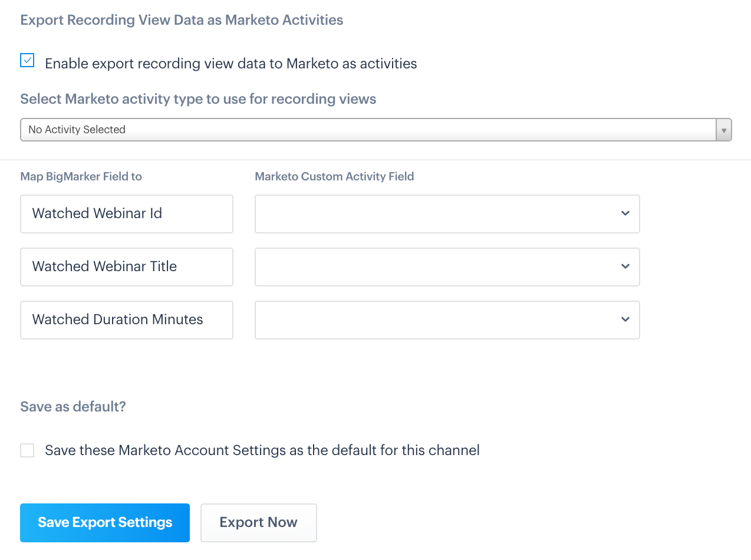Click Select Marketo activity type label
This screenshot has height=560, width=751.
pos(198,99)
